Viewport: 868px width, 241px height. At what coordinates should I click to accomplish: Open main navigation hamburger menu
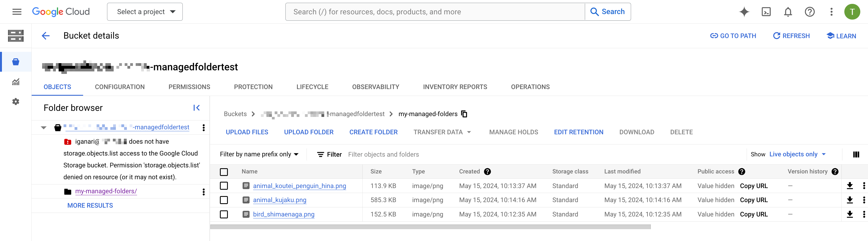pos(17,12)
